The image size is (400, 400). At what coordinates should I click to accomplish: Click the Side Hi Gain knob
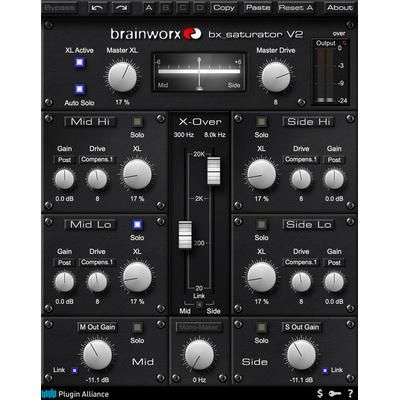click(x=334, y=179)
